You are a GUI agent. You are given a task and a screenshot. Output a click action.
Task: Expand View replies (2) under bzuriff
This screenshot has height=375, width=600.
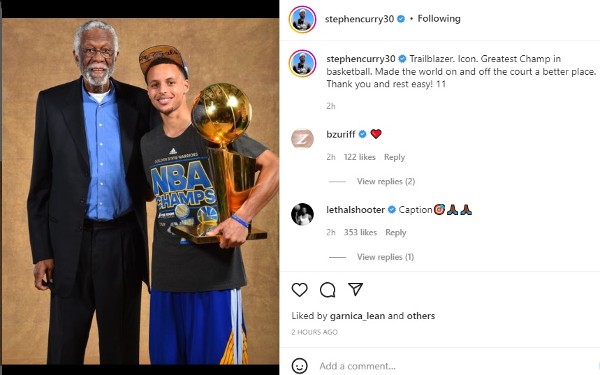[x=386, y=181]
